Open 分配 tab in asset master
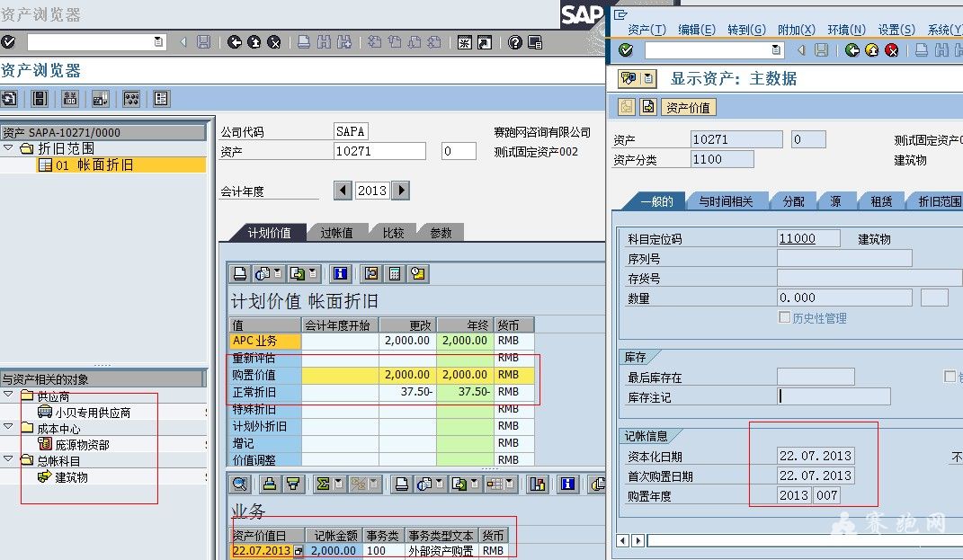This screenshot has height=560, width=963. (x=793, y=201)
